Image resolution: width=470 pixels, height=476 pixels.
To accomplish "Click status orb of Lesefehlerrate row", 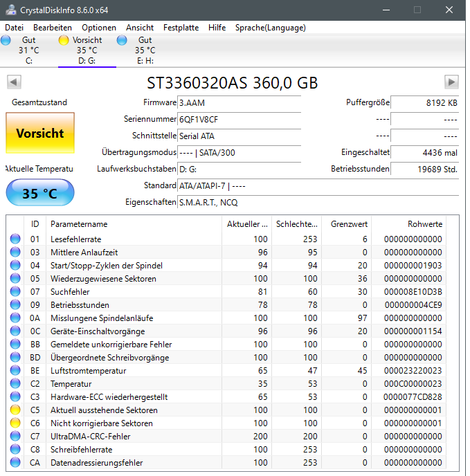I will coord(15,239).
